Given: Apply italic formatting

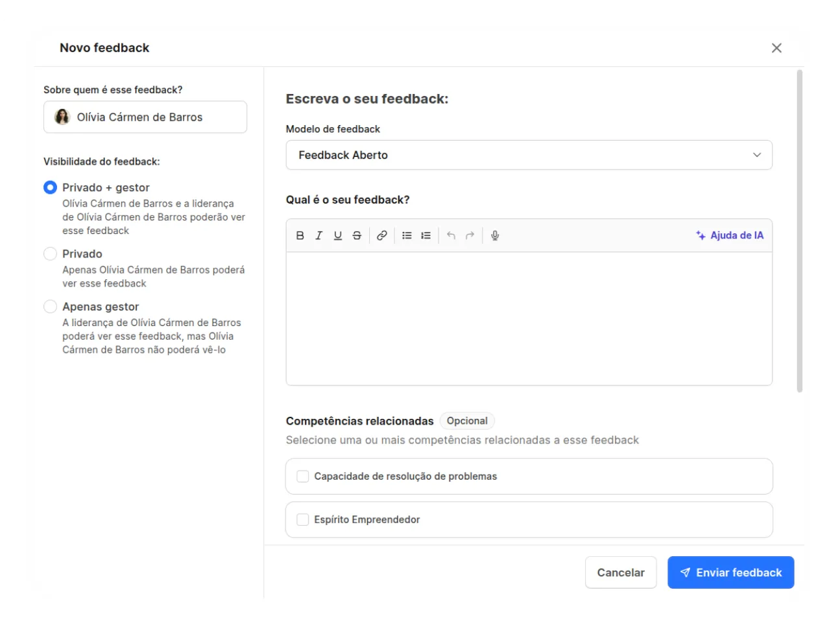Looking at the screenshot, I should point(318,235).
